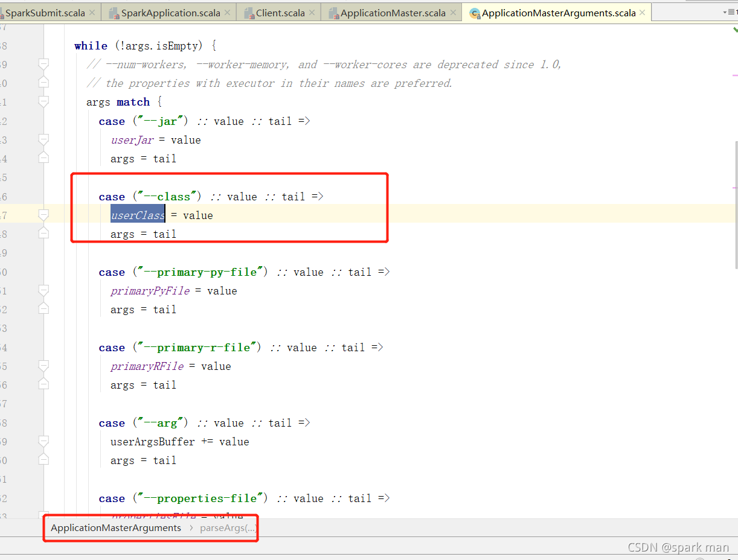Click fold end marker on 'args = tail' under --primary-r-file
The image size is (738, 560).
point(43,385)
